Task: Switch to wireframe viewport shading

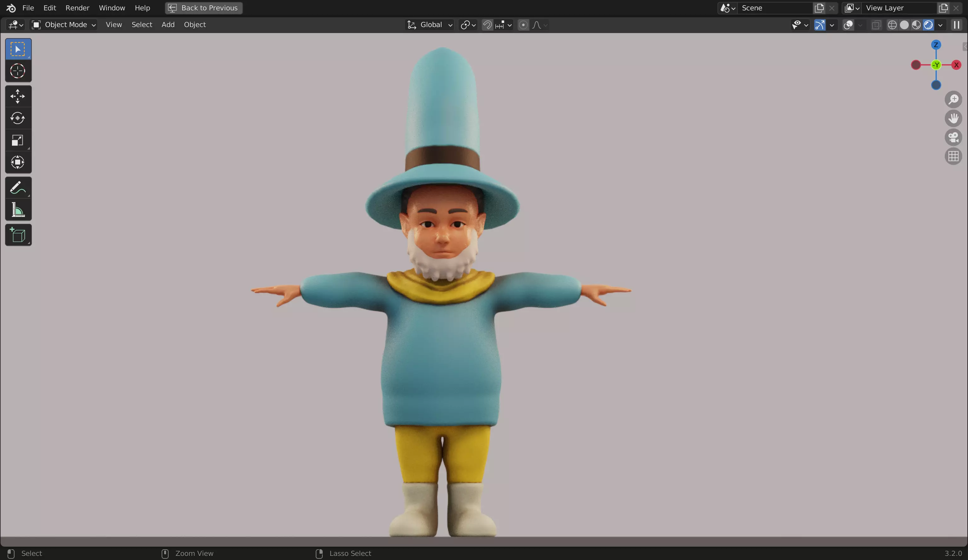Action: coord(892,25)
